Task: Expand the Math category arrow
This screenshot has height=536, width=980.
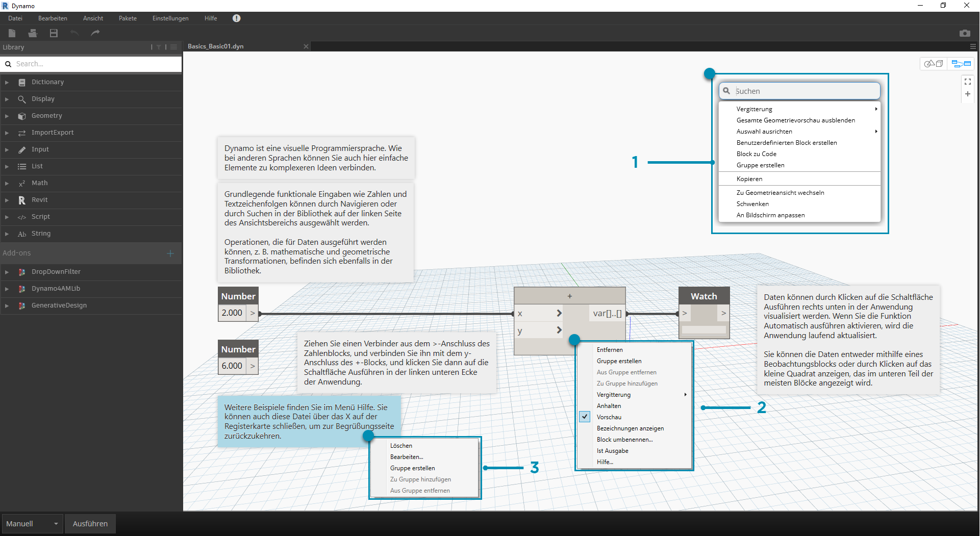Action: (x=7, y=183)
